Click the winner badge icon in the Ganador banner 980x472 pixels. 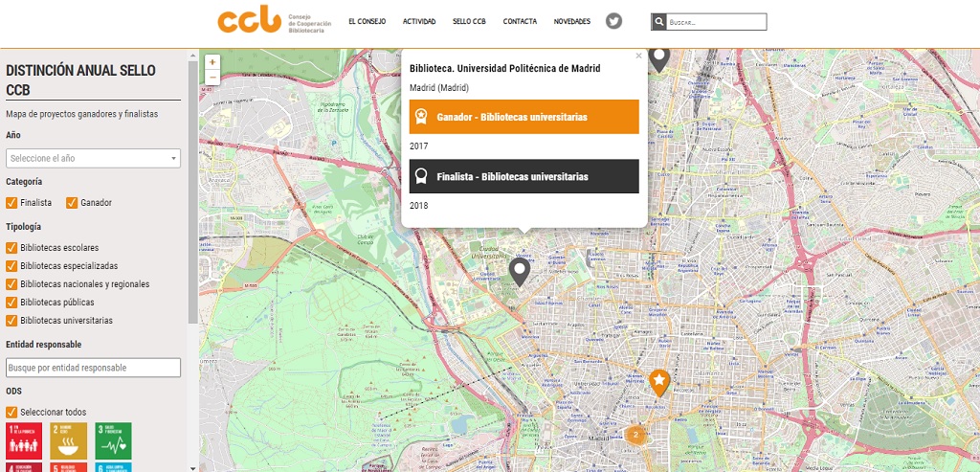422,116
